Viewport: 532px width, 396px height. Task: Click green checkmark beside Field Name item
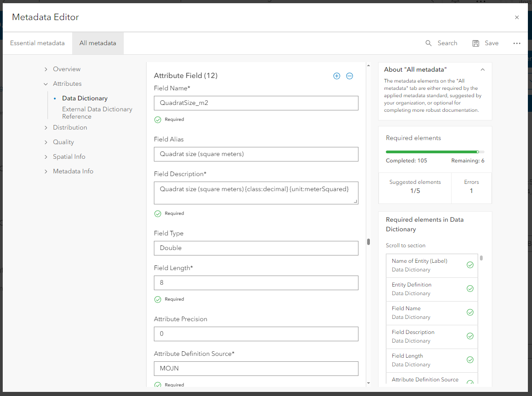point(470,313)
